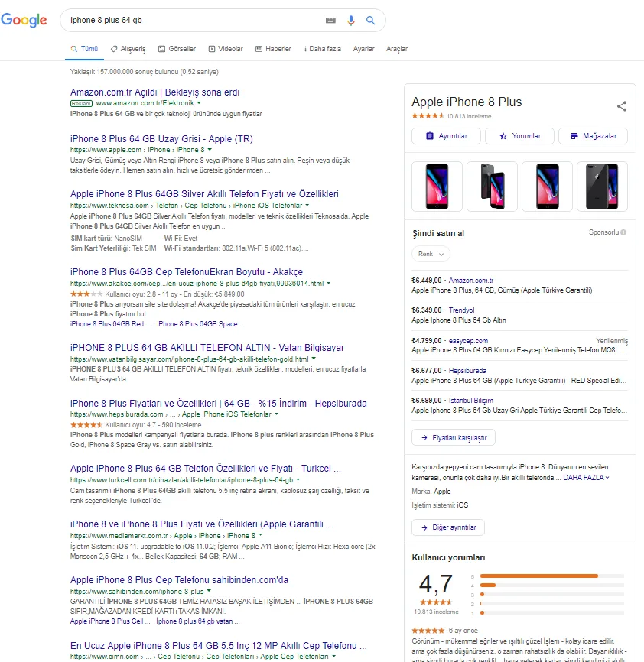
Task: Open Amazon.com.tr ad result title
Action: click(x=154, y=92)
